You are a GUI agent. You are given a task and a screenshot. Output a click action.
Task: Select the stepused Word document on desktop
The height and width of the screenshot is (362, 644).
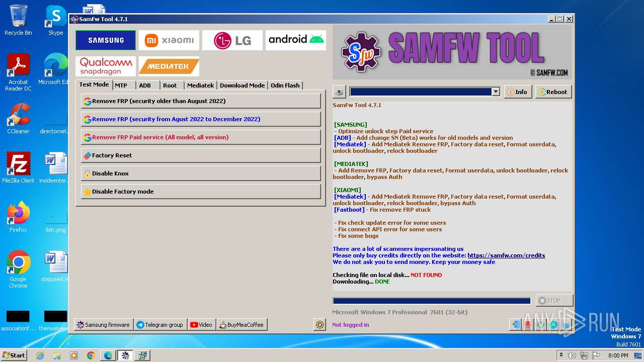tap(55, 266)
